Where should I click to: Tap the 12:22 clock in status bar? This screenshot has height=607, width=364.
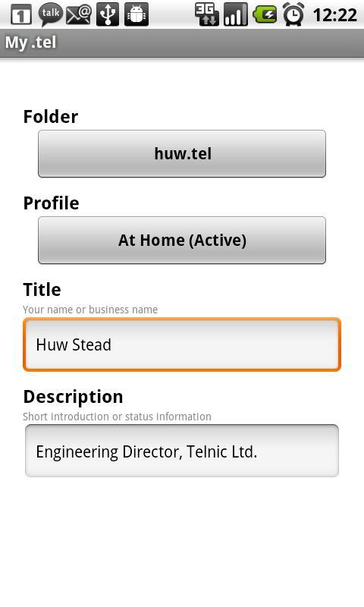pos(334,15)
